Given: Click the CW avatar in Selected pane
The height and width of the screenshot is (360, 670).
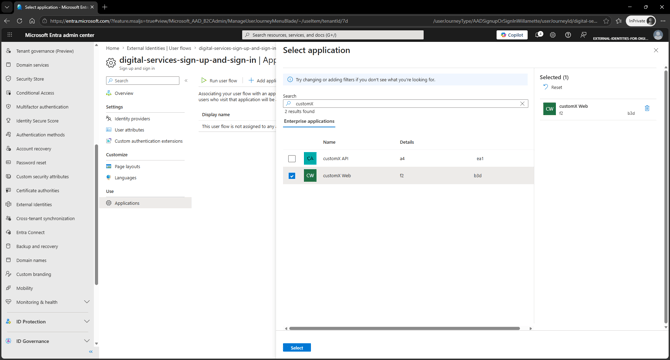Looking at the screenshot, I should coord(550,109).
